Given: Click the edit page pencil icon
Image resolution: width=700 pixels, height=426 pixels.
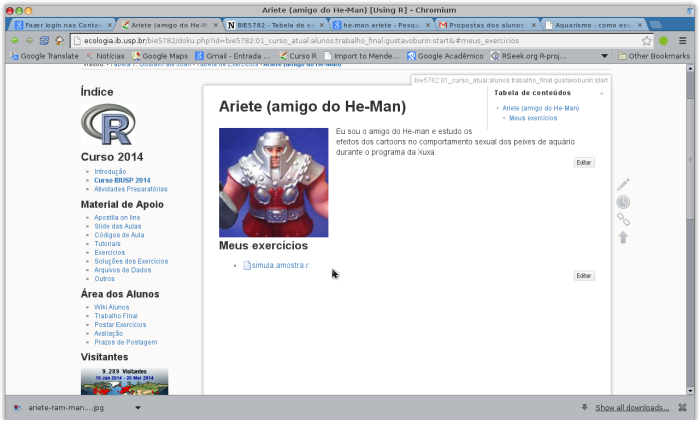Looking at the screenshot, I should point(623,184).
